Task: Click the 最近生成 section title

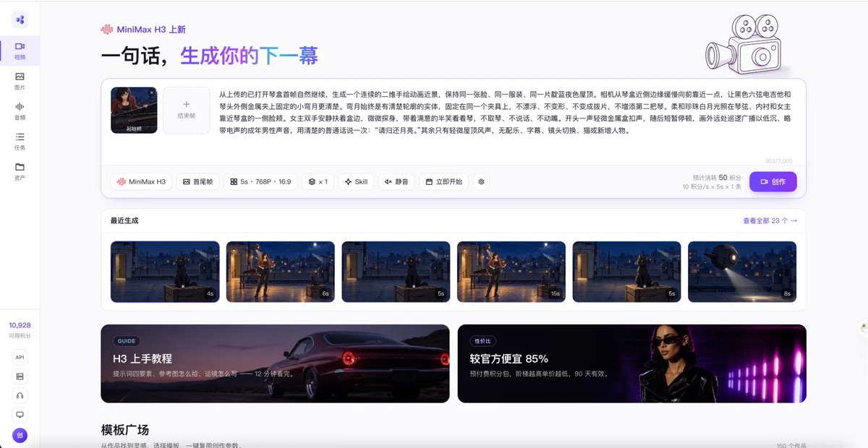Action: coord(124,220)
